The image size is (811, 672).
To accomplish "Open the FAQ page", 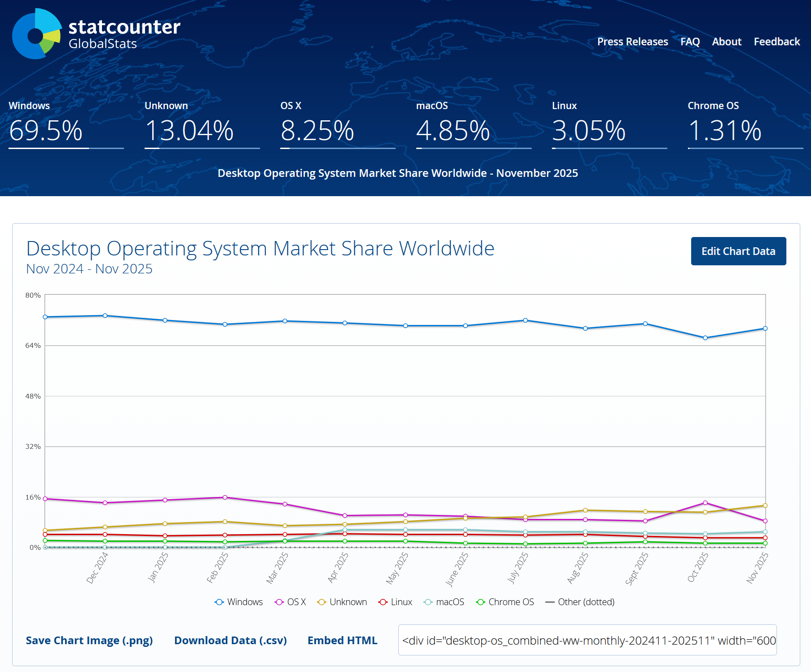I will click(690, 42).
